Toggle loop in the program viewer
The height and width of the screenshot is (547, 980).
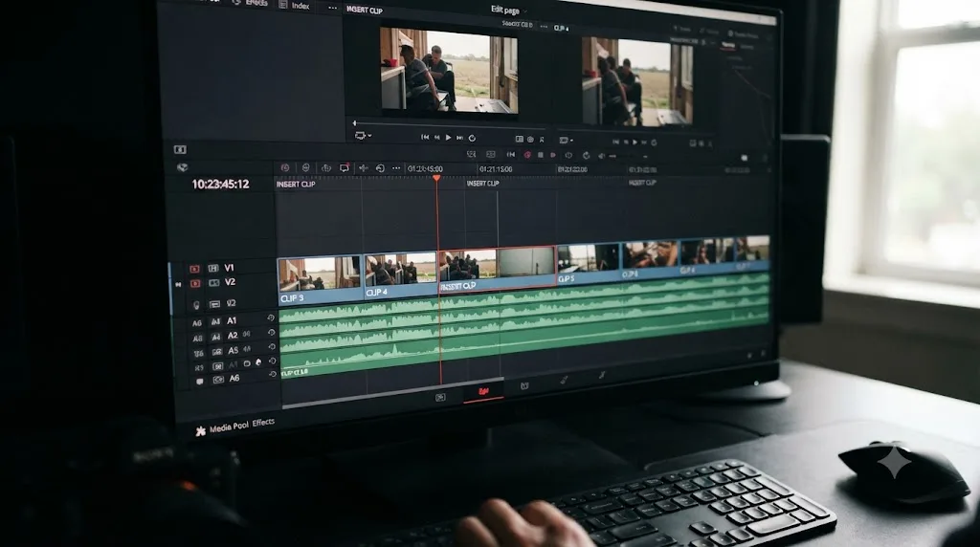[654, 142]
